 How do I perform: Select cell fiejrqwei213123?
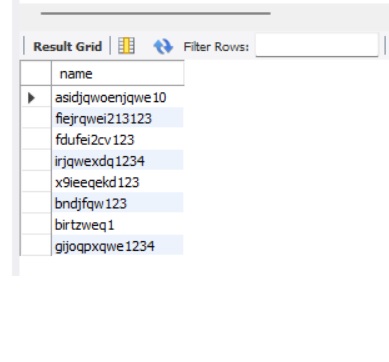pyautogui.click(x=118, y=118)
